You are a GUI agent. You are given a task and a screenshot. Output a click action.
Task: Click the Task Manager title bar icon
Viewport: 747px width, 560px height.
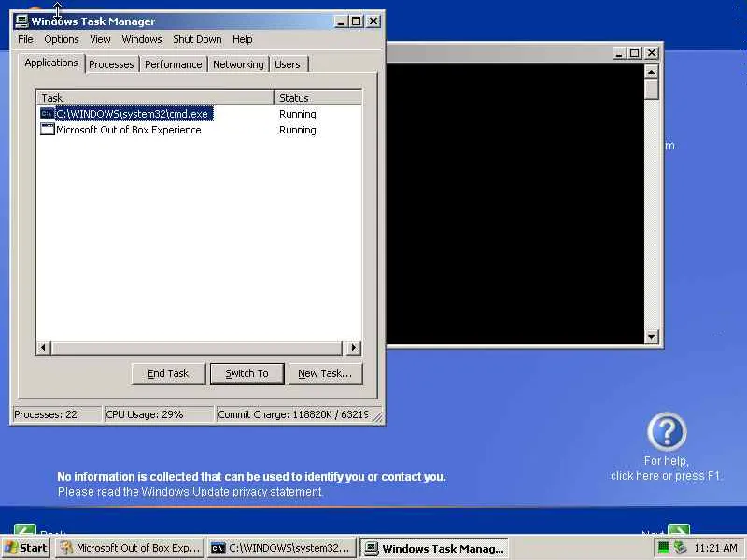coord(21,21)
